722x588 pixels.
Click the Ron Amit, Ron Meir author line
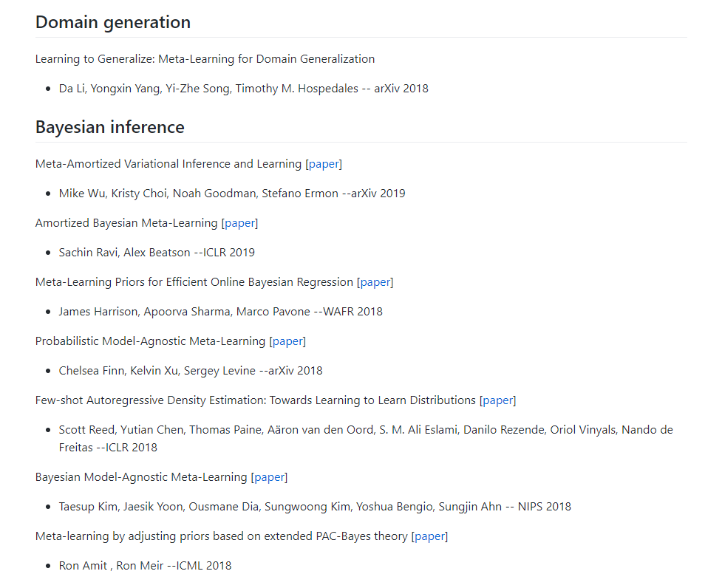pyautogui.click(x=145, y=566)
